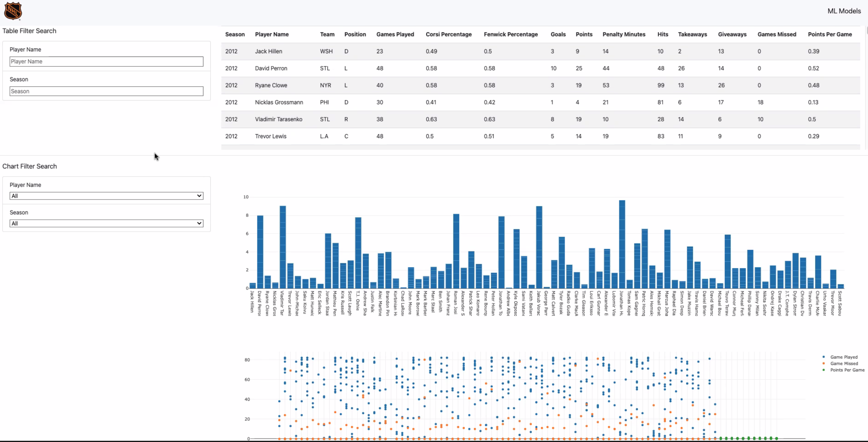Click the Player Name text input field
Image resolution: width=868 pixels, height=442 pixels.
(x=106, y=61)
